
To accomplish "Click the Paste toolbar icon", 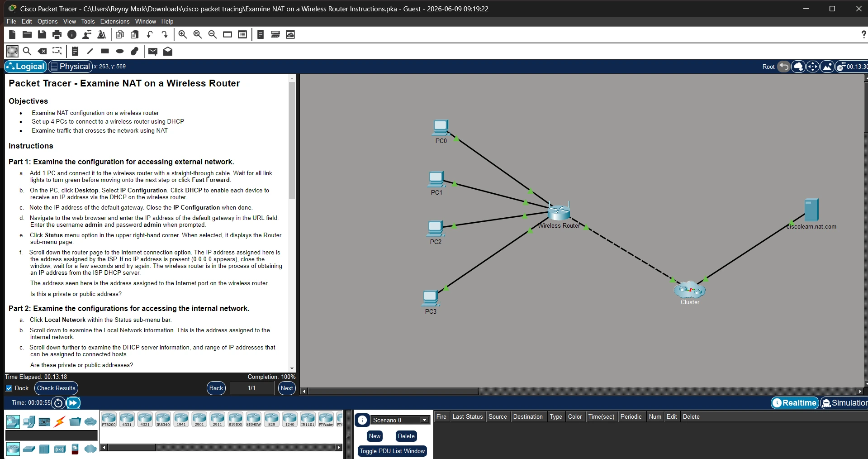I will point(135,34).
